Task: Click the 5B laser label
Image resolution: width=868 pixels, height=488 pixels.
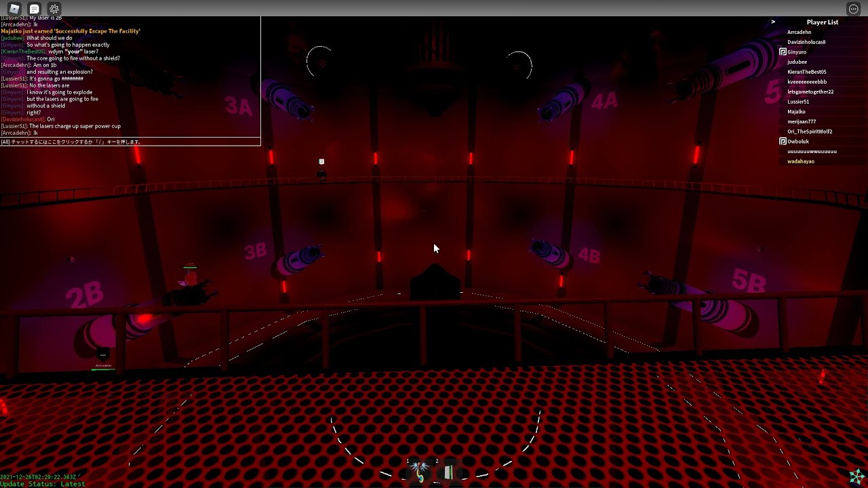Action: point(749,281)
